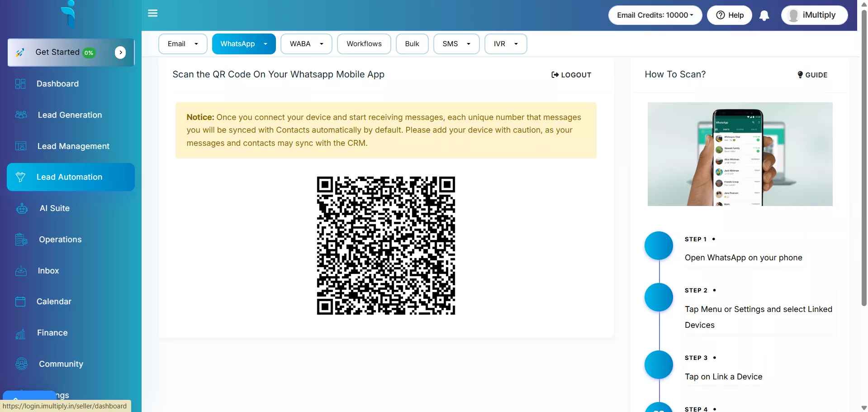The width and height of the screenshot is (868, 412).
Task: Click the hamburger menu icon
Action: [153, 13]
